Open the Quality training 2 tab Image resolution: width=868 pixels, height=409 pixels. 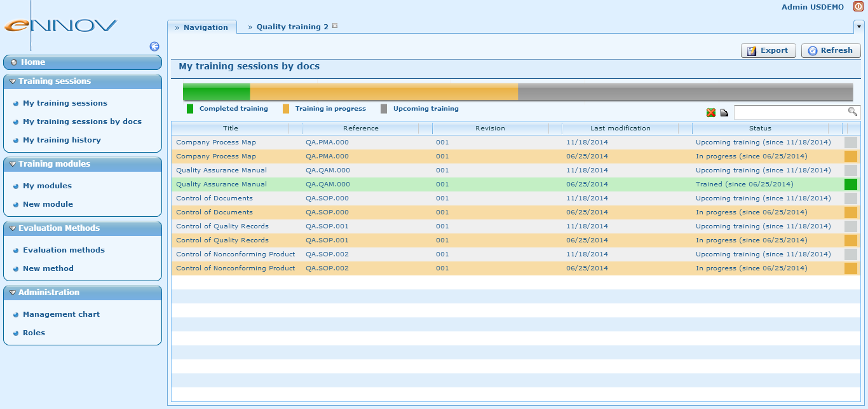click(x=292, y=27)
